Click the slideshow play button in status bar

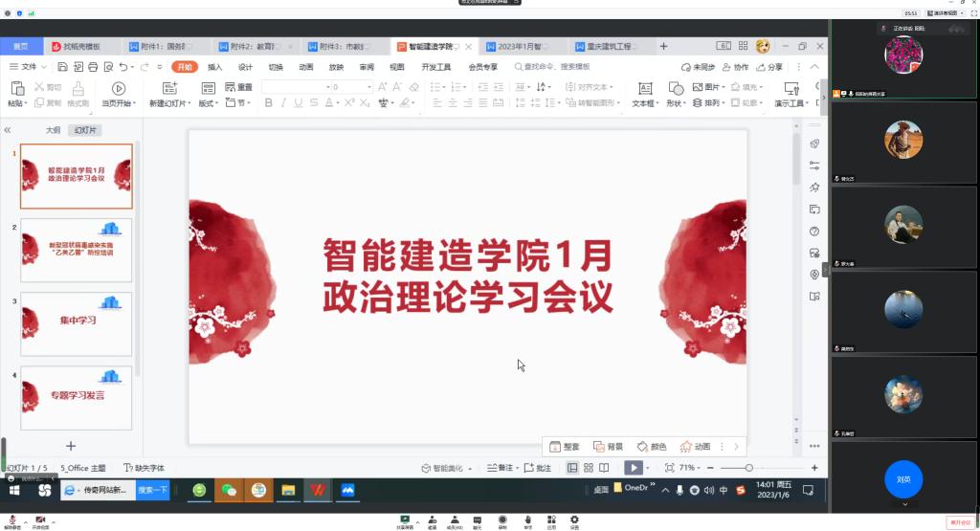pos(633,468)
